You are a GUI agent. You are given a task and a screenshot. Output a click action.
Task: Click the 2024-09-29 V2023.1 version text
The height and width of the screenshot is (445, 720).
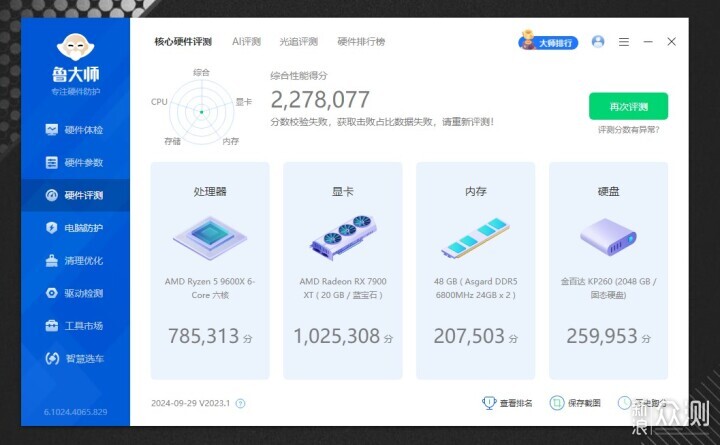click(190, 403)
